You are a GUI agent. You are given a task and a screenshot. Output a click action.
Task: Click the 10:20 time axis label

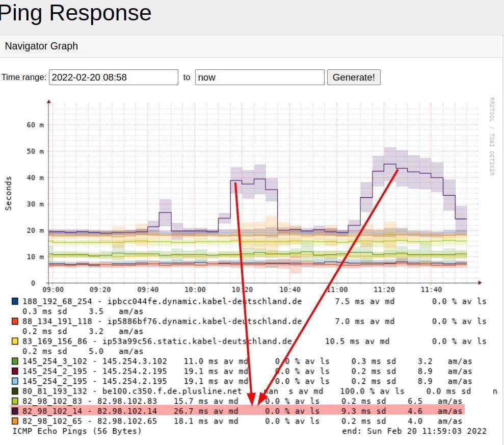point(242,290)
